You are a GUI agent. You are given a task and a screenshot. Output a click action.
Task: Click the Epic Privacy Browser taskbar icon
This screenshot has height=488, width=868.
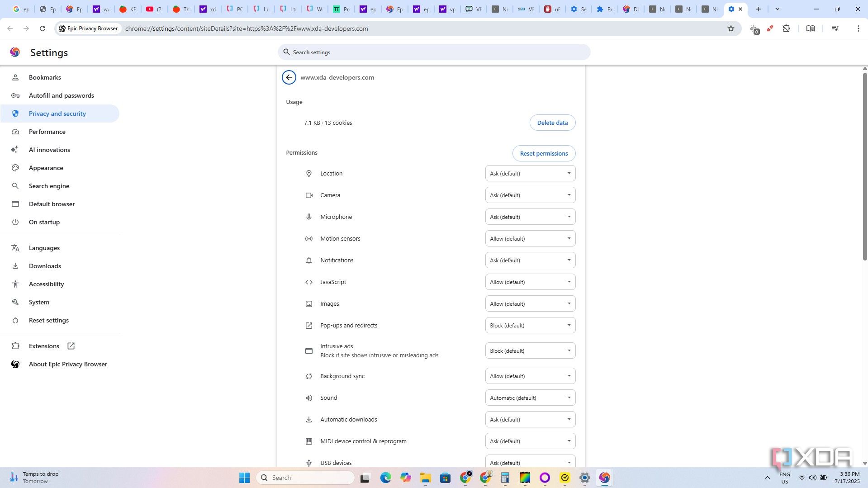(604, 478)
